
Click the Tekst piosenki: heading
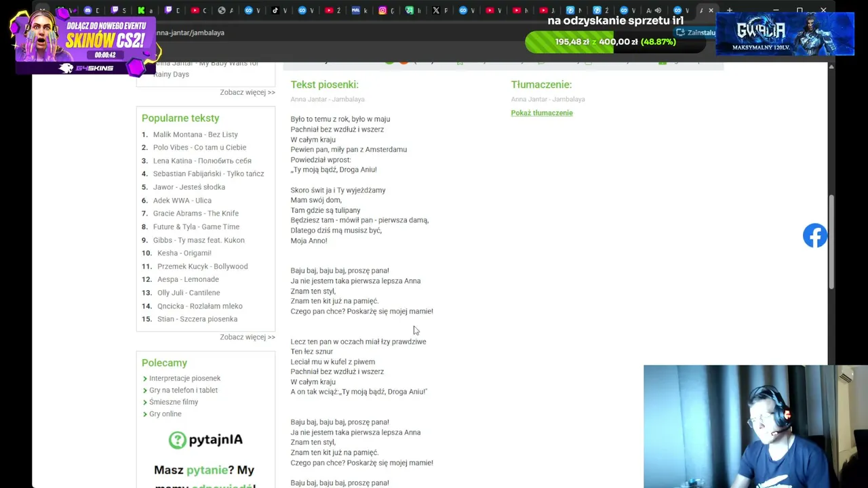[324, 85]
